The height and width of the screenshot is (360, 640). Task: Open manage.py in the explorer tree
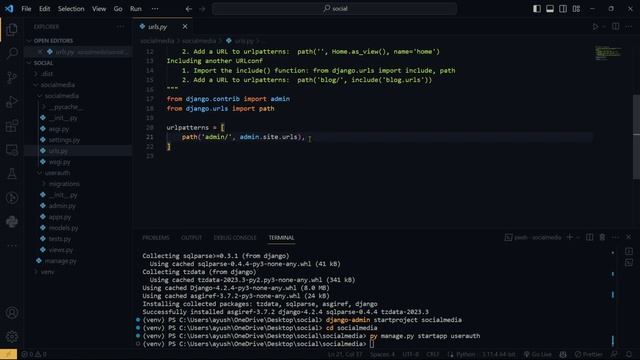[60, 261]
